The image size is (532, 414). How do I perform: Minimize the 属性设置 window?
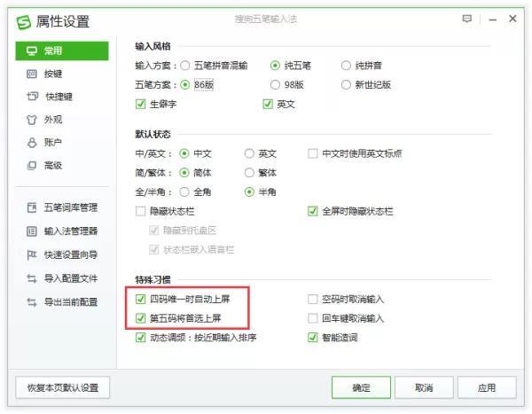coord(493,20)
